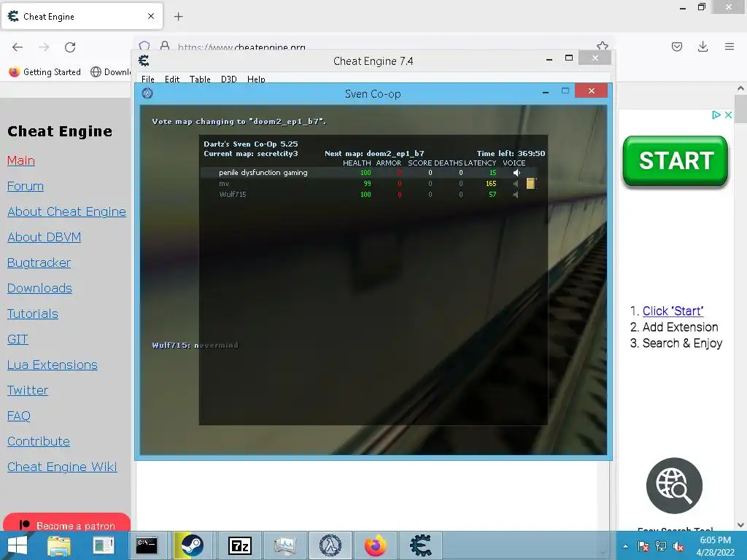The width and height of the screenshot is (747, 560).
Task: Click the 'Click Start' ad link
Action: click(673, 311)
